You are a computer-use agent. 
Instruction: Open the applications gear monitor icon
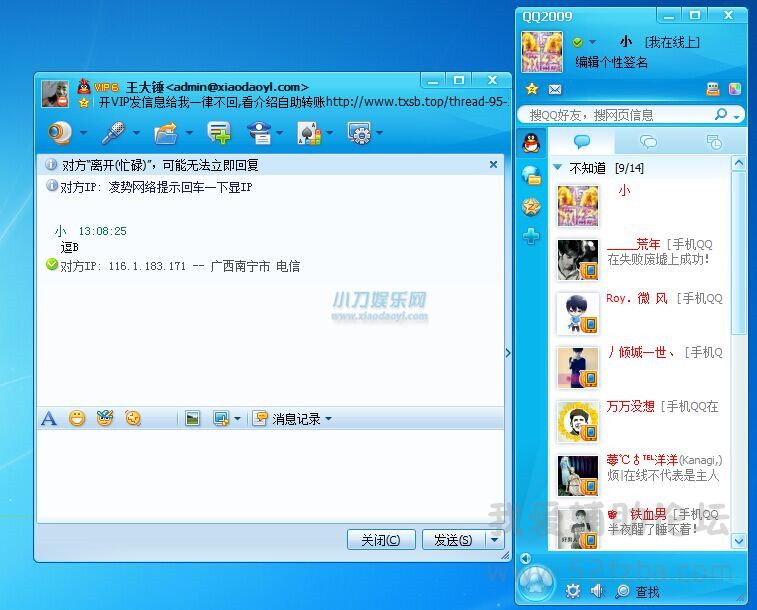tap(359, 132)
